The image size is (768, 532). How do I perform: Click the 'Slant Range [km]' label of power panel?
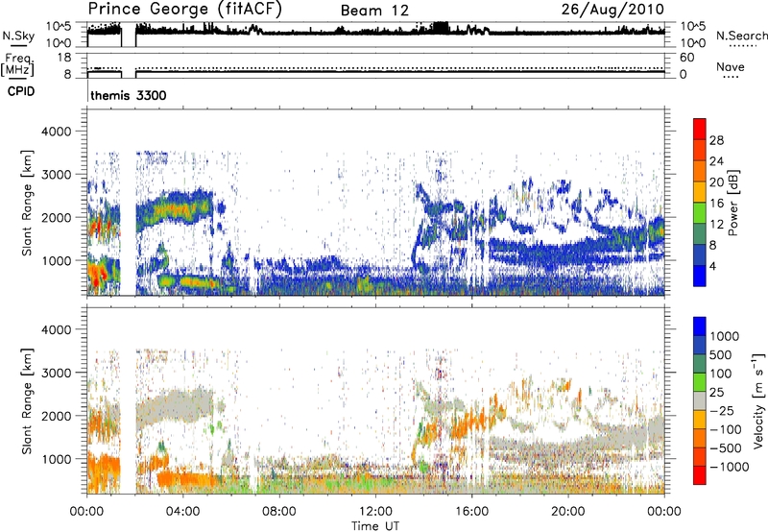(27, 203)
